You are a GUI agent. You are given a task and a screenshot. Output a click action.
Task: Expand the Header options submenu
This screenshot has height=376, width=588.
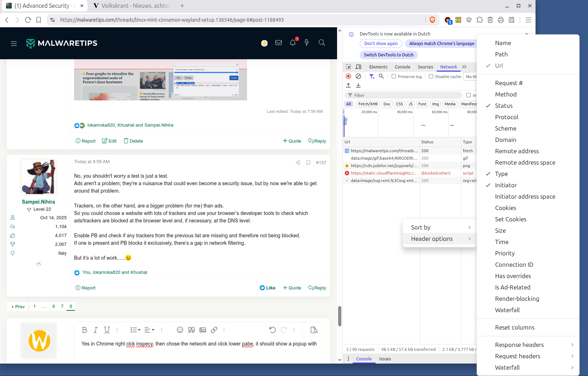pyautogui.click(x=439, y=239)
